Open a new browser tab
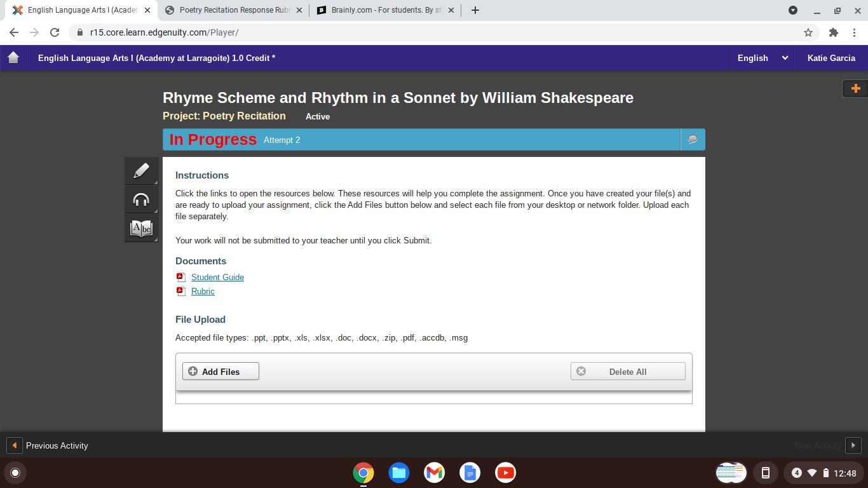The width and height of the screenshot is (868, 488). 475,10
